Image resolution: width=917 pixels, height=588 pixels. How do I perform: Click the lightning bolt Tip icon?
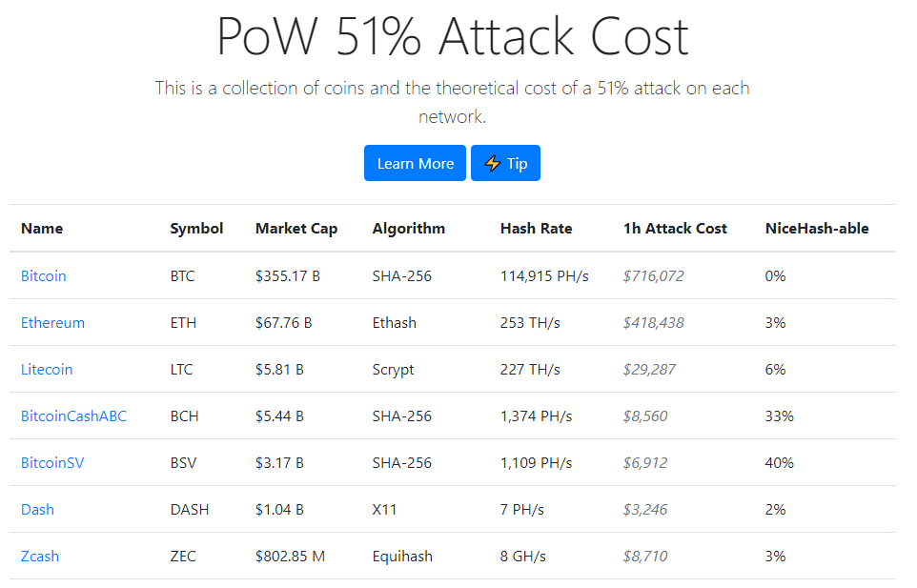pos(493,163)
